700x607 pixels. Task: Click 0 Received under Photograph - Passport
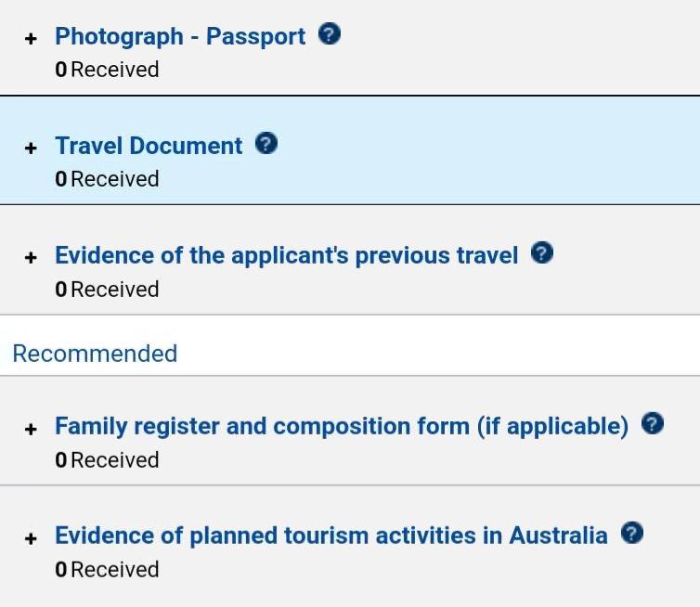click(107, 70)
